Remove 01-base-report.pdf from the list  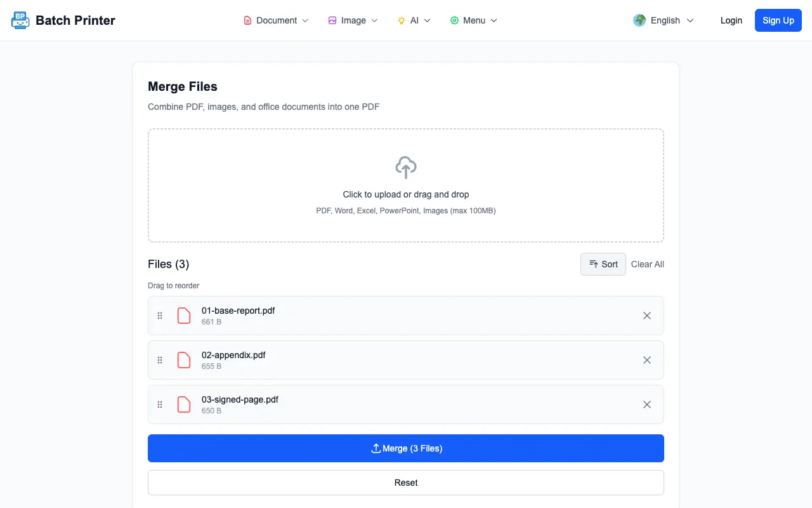click(647, 316)
